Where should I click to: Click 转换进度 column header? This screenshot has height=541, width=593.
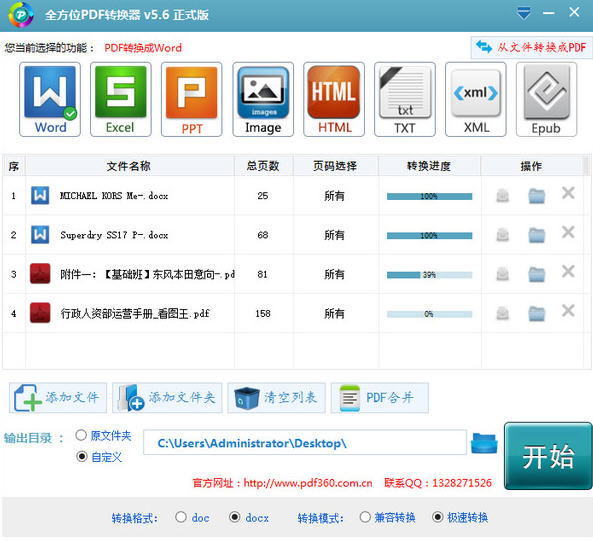(429, 166)
